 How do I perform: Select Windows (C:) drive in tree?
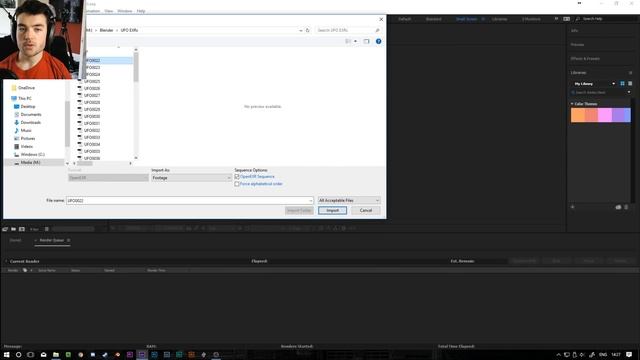click(33, 155)
